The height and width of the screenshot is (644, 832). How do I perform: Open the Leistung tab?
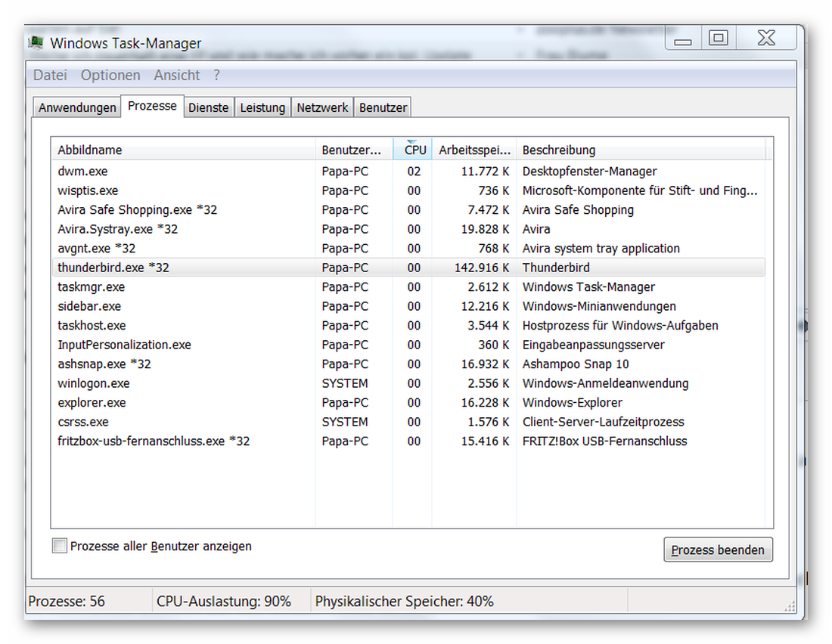(x=262, y=107)
